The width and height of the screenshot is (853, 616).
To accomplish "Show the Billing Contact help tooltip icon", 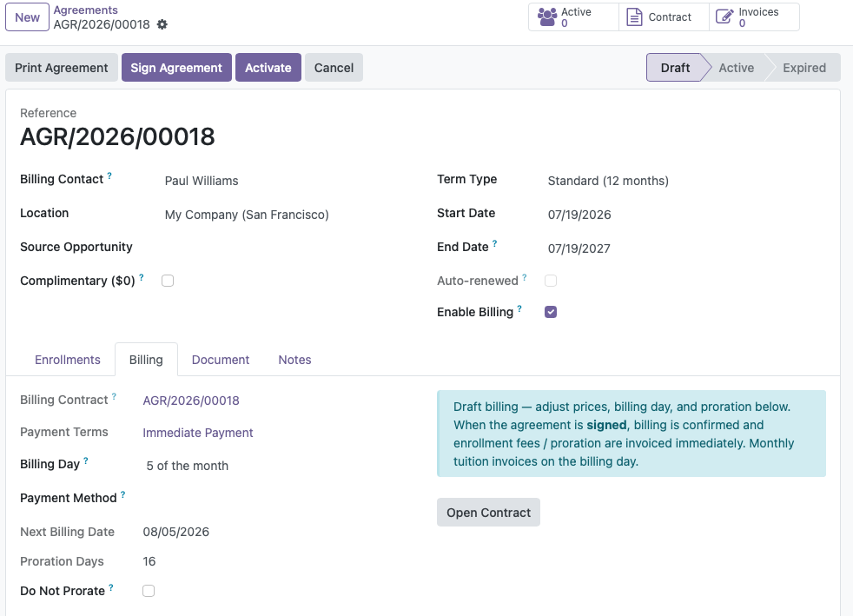I will [109, 176].
